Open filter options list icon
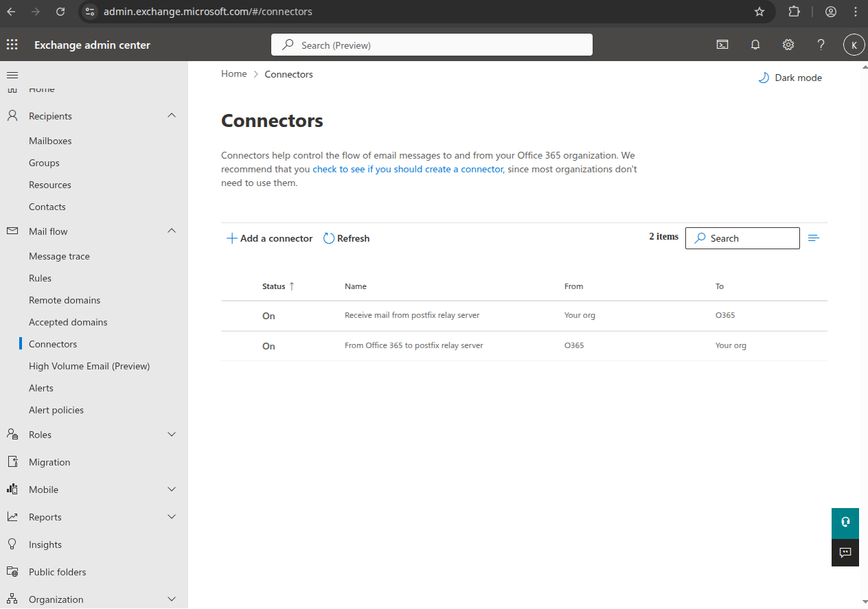868x609 pixels. point(814,238)
